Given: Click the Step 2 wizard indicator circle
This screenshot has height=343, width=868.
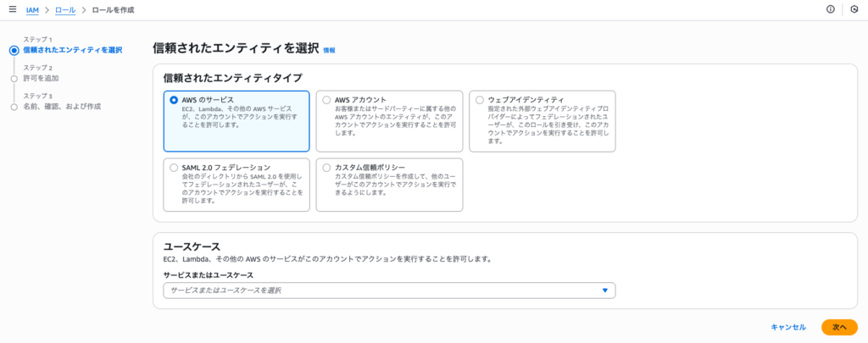Looking at the screenshot, I should click(14, 78).
